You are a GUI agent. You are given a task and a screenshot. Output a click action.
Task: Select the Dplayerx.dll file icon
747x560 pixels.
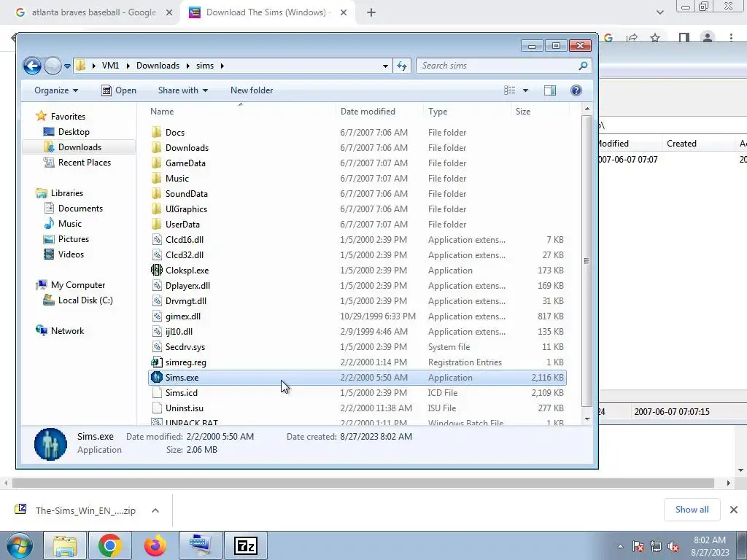pos(157,286)
